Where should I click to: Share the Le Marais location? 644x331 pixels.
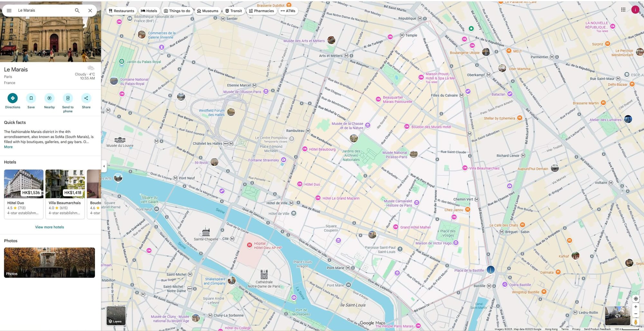point(86,98)
